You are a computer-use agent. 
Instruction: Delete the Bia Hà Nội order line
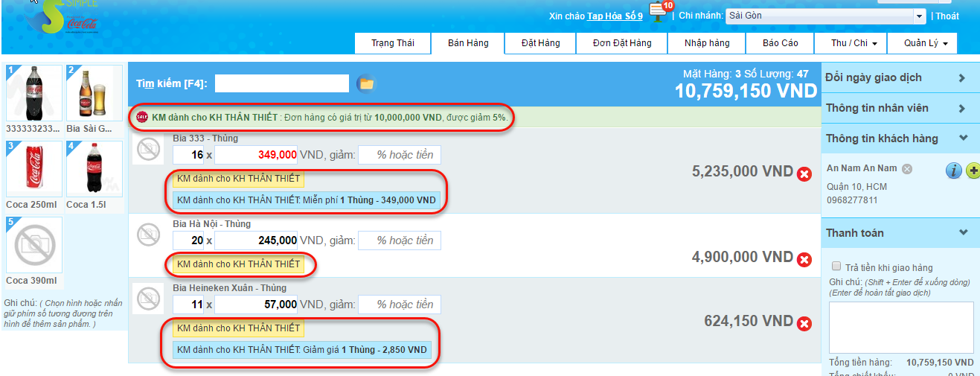[804, 260]
